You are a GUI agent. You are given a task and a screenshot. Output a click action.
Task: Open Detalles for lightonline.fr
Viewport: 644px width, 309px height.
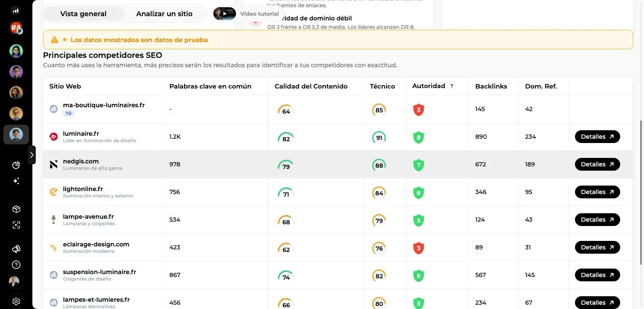point(597,192)
